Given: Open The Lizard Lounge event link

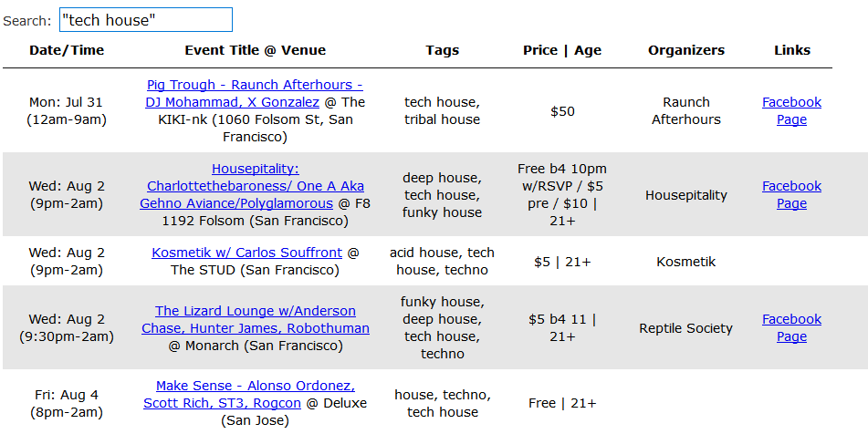Looking at the screenshot, I should tap(255, 311).
